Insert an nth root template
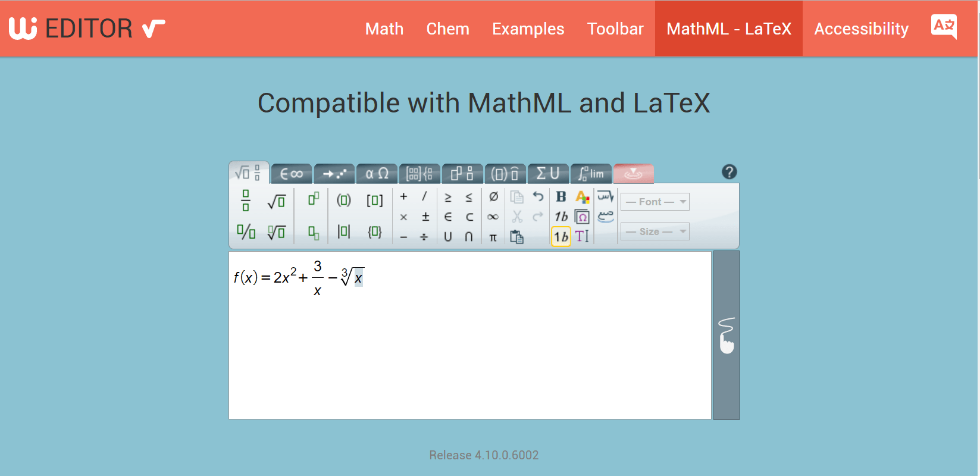Image resolution: width=980 pixels, height=476 pixels. 277,231
